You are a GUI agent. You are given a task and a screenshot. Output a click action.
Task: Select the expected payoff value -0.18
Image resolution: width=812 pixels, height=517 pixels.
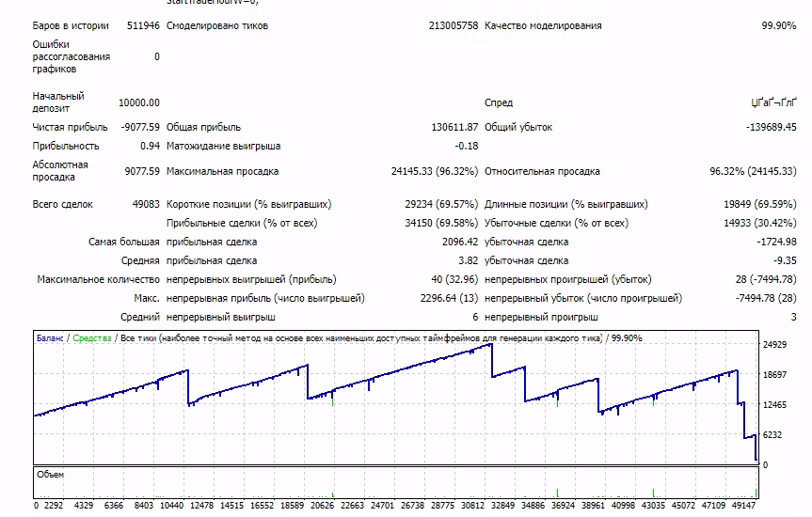click(x=466, y=146)
